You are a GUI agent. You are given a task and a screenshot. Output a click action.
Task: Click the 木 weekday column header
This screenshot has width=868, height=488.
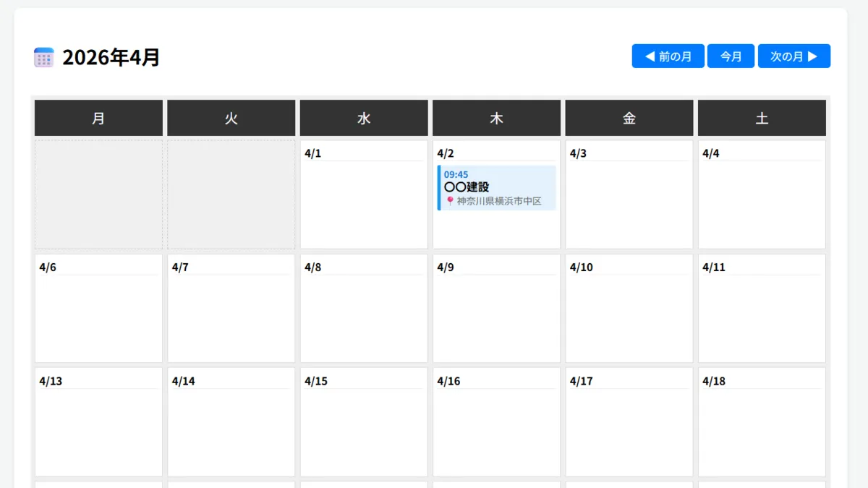coord(496,118)
